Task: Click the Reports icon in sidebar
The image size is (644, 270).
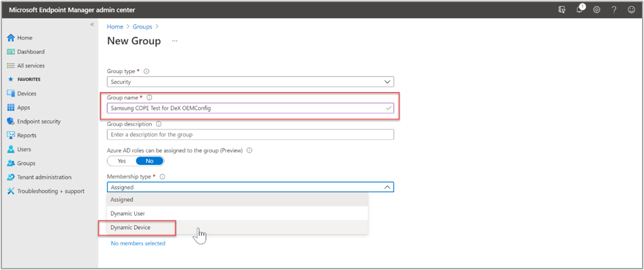Action: pyautogui.click(x=11, y=136)
